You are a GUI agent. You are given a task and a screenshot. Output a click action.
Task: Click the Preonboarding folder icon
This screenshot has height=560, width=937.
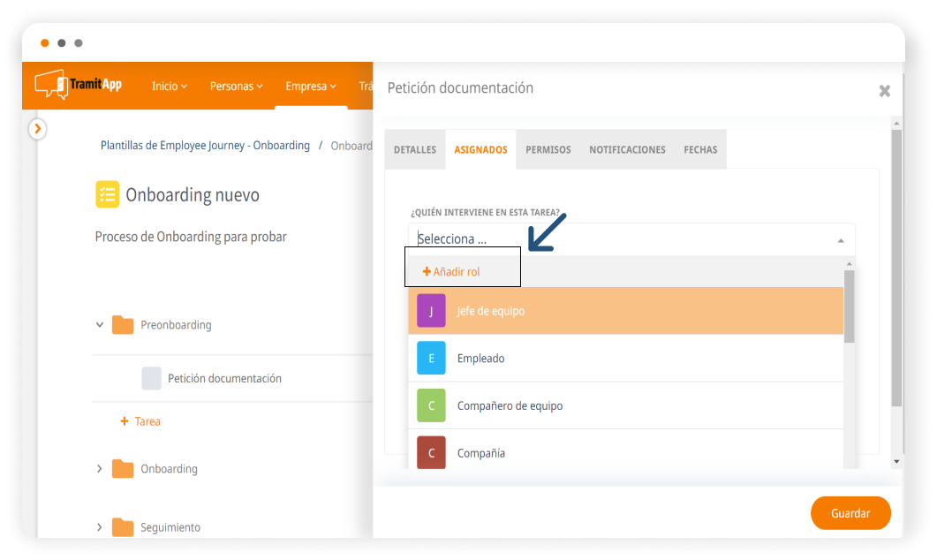(123, 325)
